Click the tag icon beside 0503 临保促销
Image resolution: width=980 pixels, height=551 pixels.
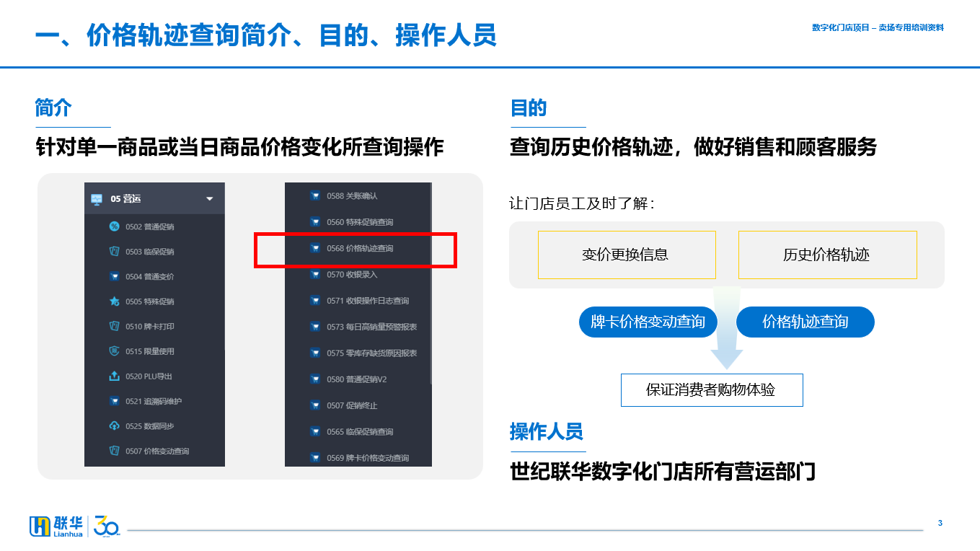click(114, 252)
